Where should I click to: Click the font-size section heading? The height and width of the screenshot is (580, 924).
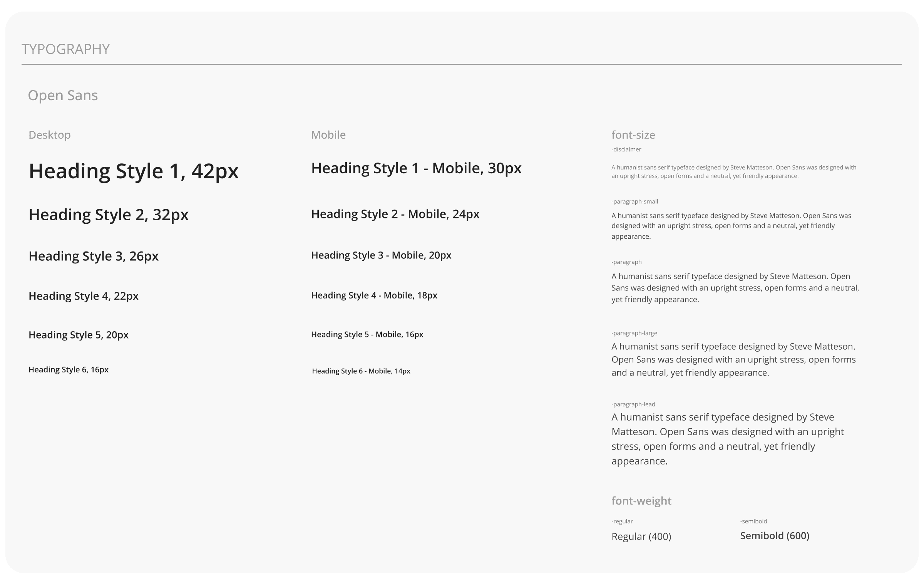click(x=633, y=135)
